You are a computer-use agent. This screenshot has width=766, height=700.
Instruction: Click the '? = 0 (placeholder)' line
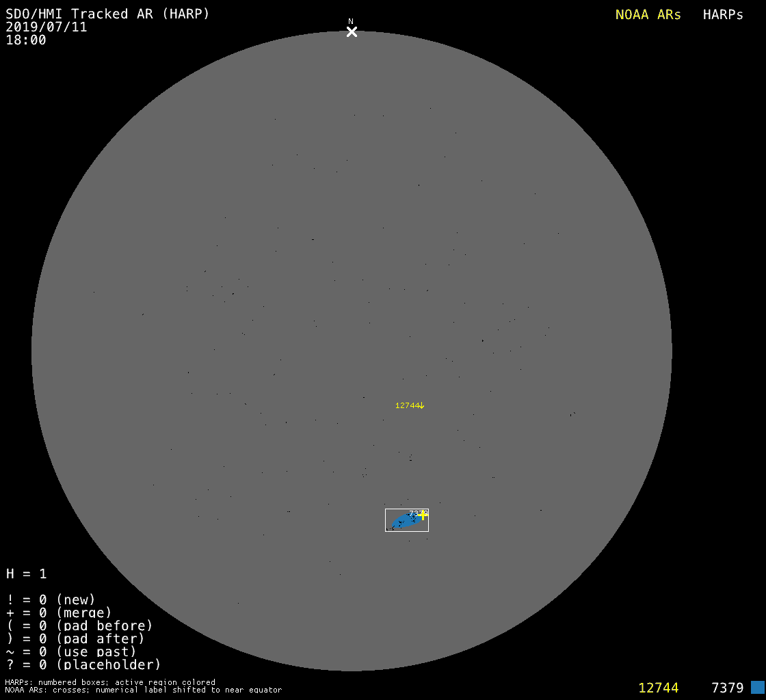point(83,664)
